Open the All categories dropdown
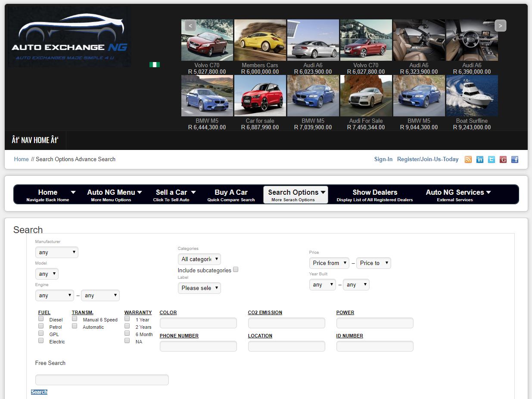The image size is (532, 399). [x=199, y=259]
